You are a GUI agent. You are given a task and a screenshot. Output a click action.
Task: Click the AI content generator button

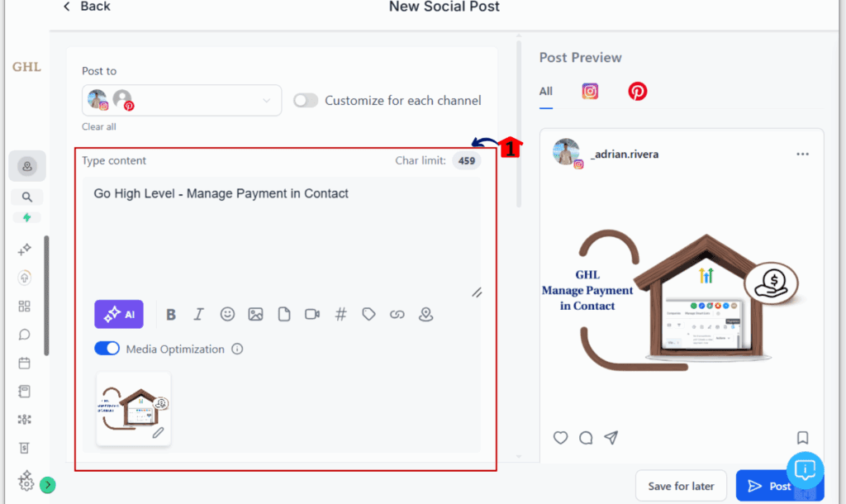coord(119,314)
